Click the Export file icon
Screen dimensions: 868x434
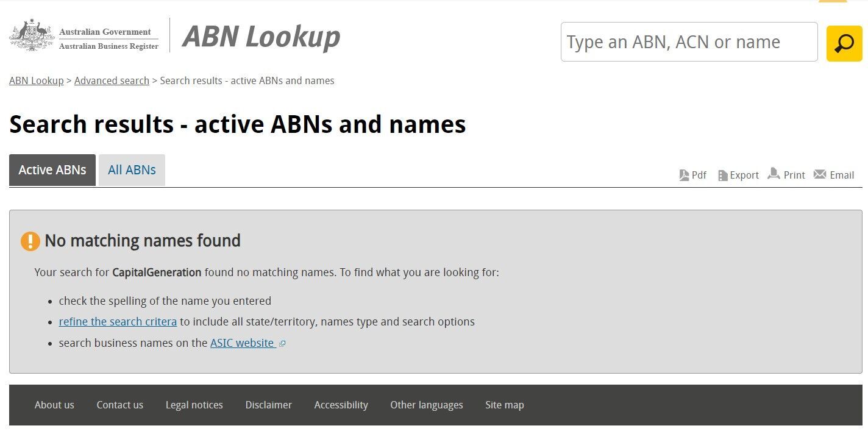tap(723, 176)
